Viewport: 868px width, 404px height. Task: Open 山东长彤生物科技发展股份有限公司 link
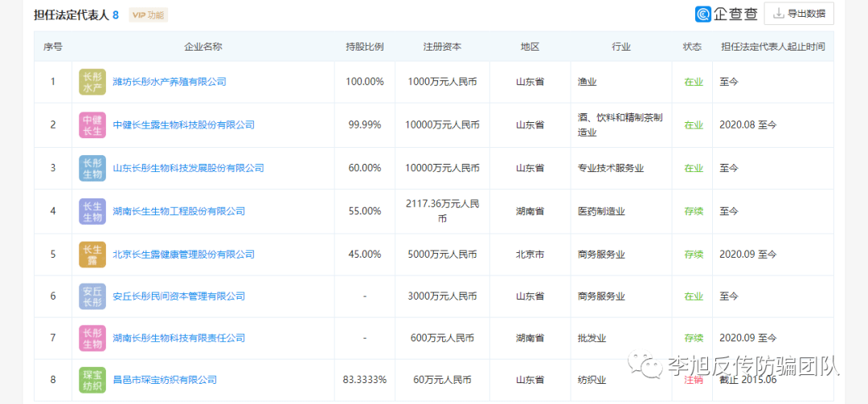[x=188, y=169]
